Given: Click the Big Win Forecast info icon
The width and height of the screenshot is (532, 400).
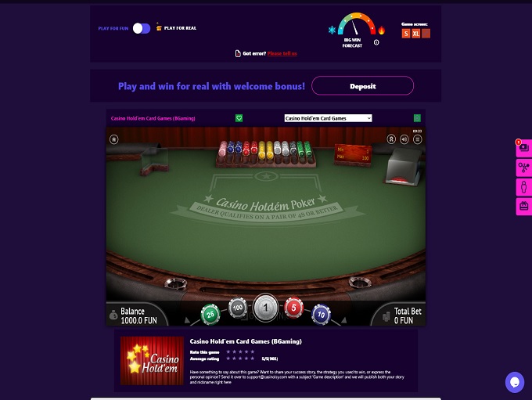Looking at the screenshot, I should tap(376, 42).
